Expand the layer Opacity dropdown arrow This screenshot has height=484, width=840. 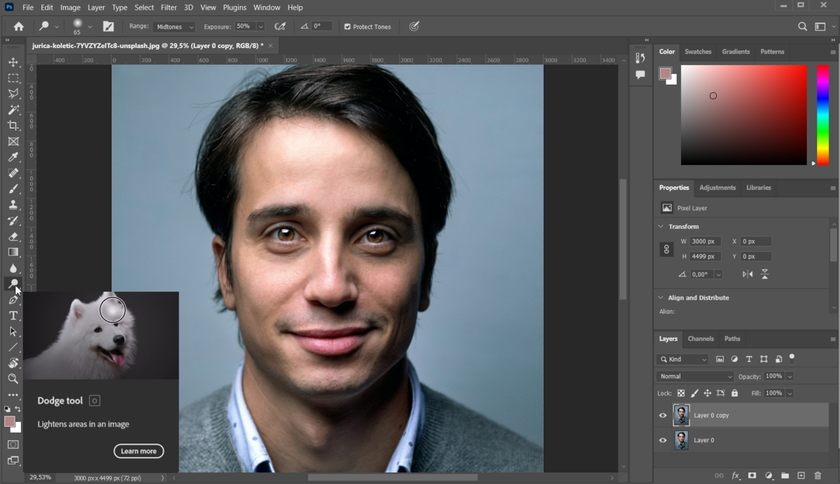788,376
